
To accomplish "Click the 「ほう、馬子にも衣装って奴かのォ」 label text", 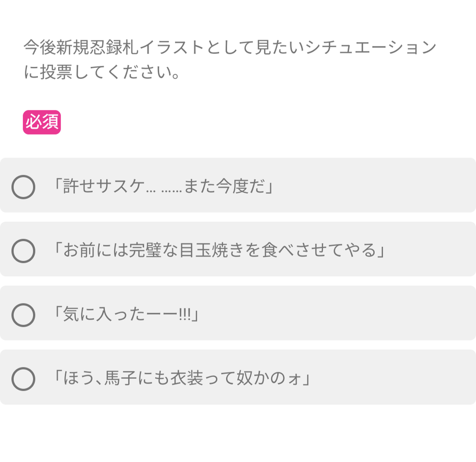I will coord(182,379).
